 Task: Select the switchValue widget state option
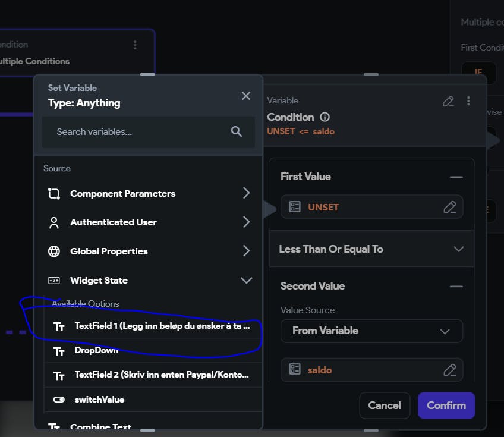click(99, 400)
